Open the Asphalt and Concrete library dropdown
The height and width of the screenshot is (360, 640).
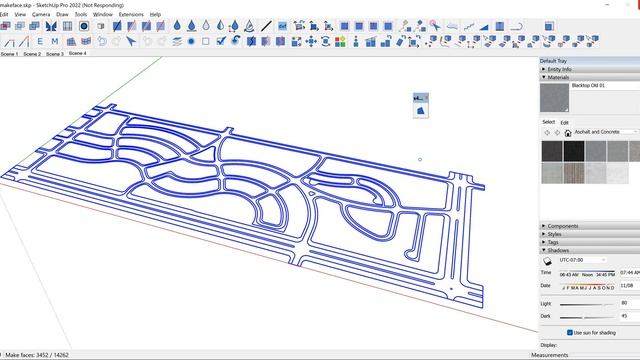[x=606, y=132]
